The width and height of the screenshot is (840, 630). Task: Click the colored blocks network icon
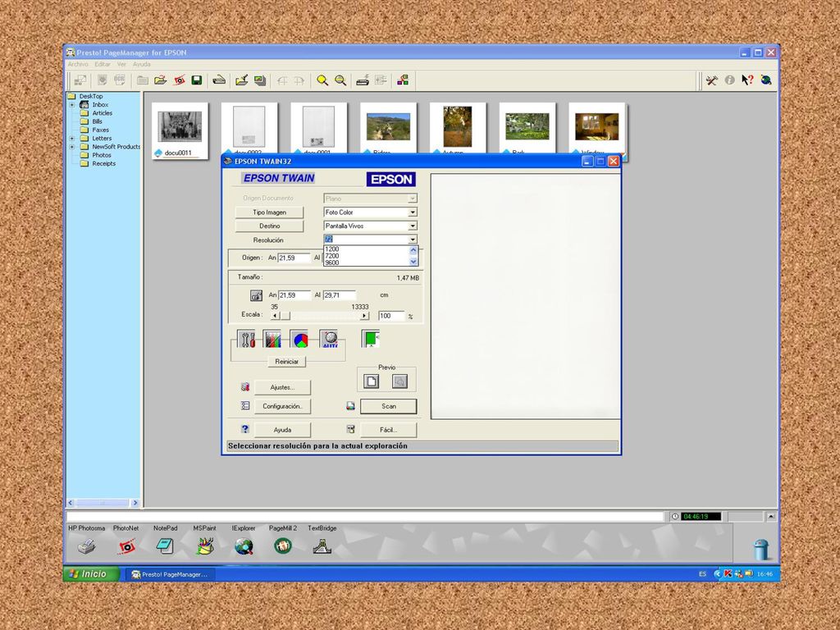(403, 80)
